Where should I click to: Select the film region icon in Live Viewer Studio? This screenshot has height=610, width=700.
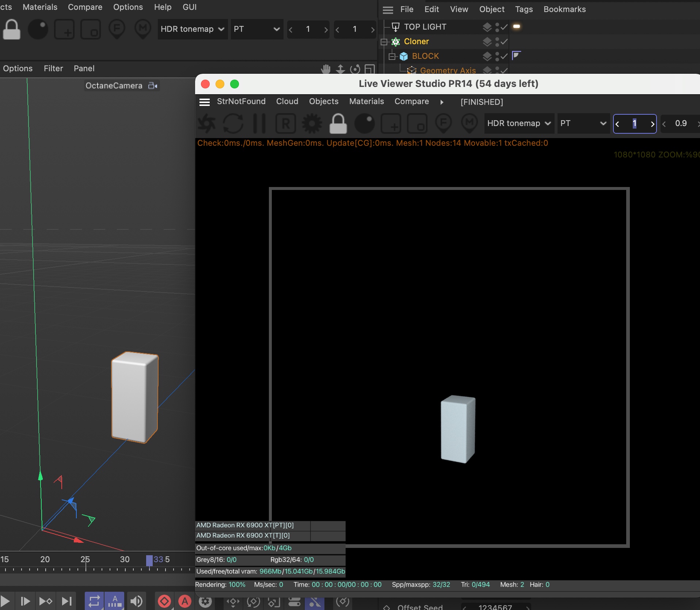click(x=417, y=123)
